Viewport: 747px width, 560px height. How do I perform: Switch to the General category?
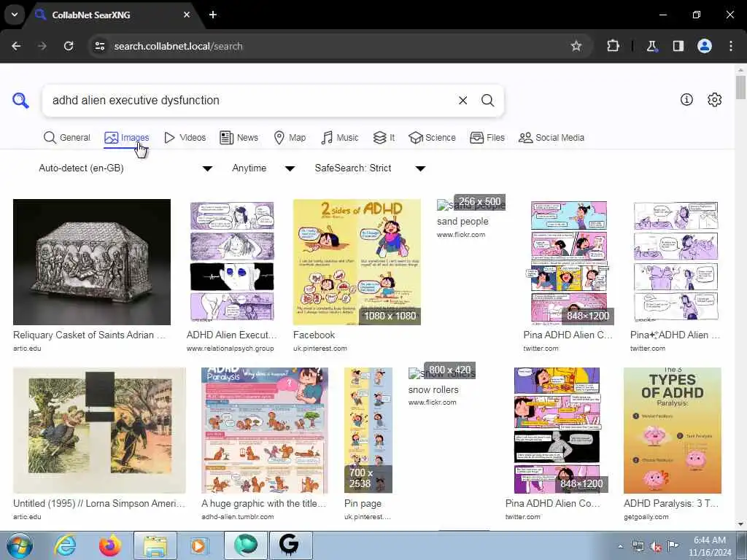66,138
